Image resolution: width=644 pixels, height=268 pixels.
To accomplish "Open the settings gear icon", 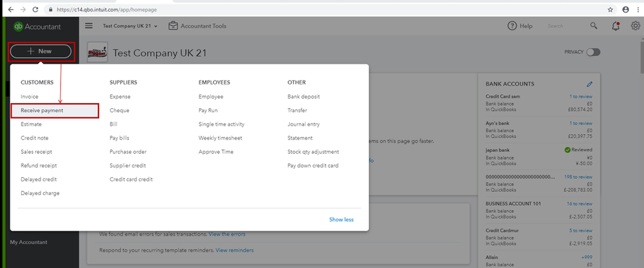I will pyautogui.click(x=635, y=26).
